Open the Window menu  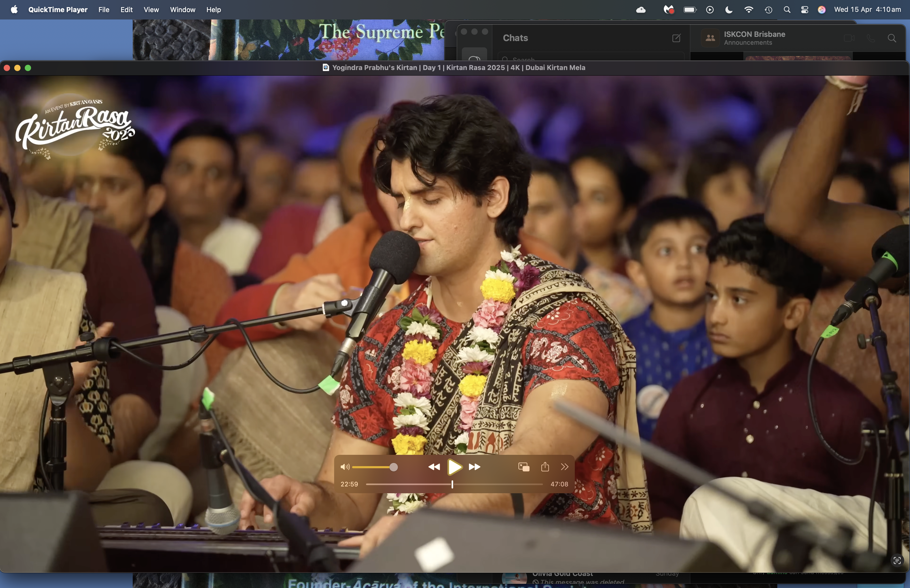[182, 9]
